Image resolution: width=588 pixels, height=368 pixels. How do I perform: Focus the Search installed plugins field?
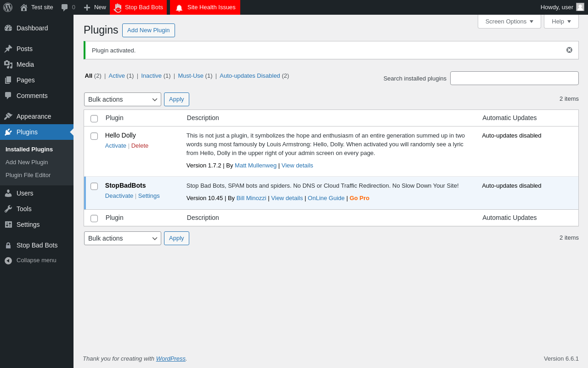pyautogui.click(x=514, y=78)
